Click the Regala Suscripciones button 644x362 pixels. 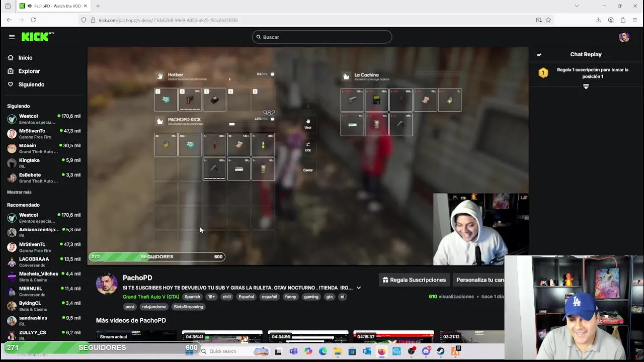coord(414,280)
